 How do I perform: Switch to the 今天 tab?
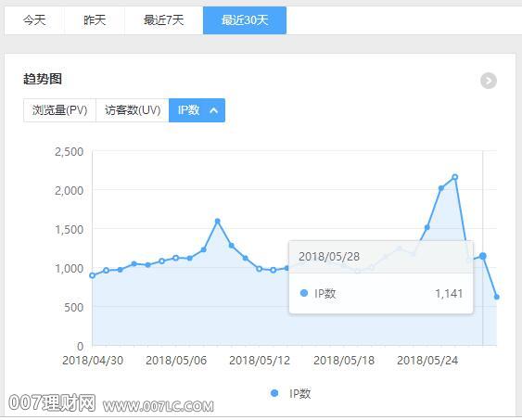click(34, 20)
